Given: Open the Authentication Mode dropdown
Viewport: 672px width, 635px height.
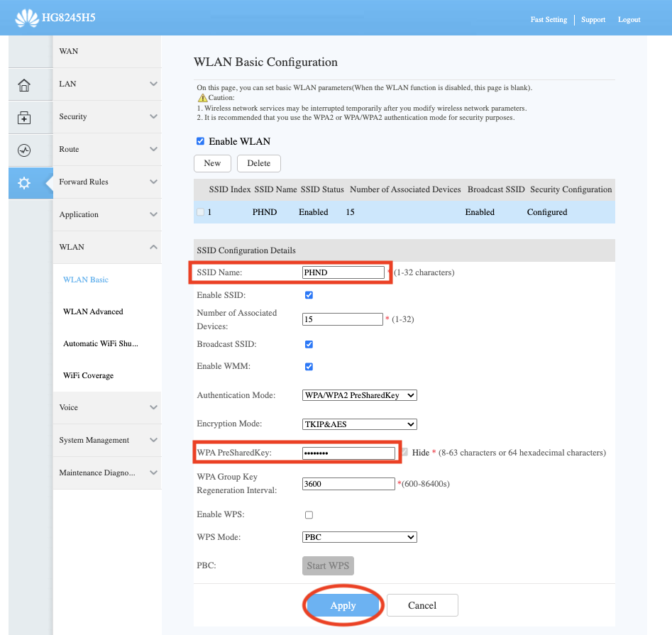Looking at the screenshot, I should (359, 395).
